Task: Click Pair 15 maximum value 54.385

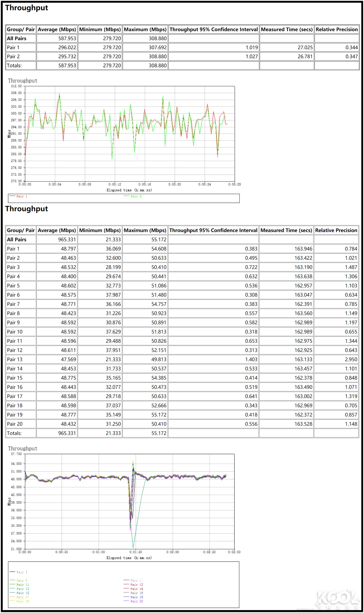Action: tap(159, 378)
